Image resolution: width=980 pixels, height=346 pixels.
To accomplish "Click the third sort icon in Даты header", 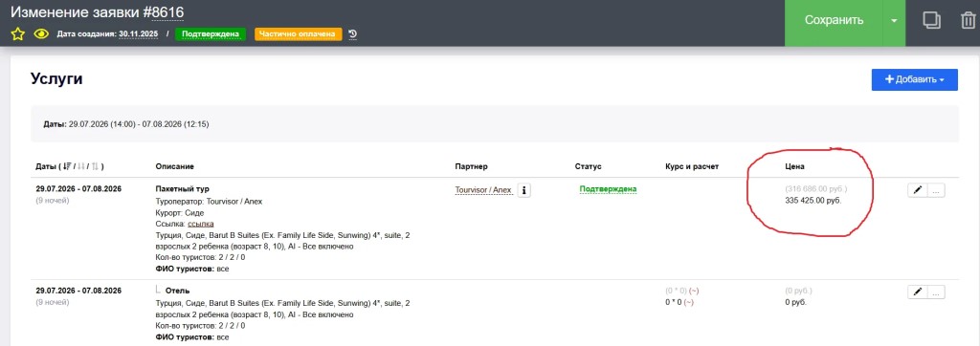I will [x=95, y=166].
